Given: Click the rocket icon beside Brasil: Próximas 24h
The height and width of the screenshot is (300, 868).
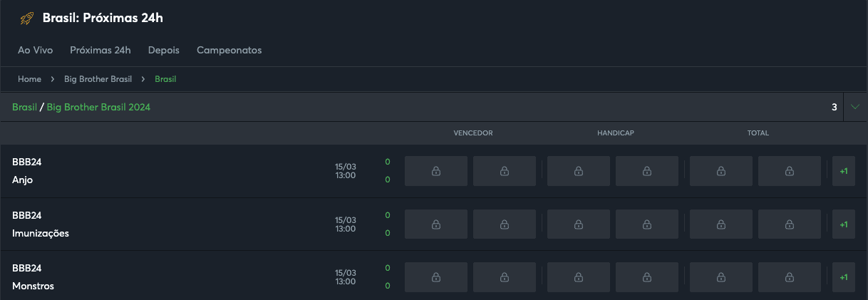Looking at the screenshot, I should point(27,19).
